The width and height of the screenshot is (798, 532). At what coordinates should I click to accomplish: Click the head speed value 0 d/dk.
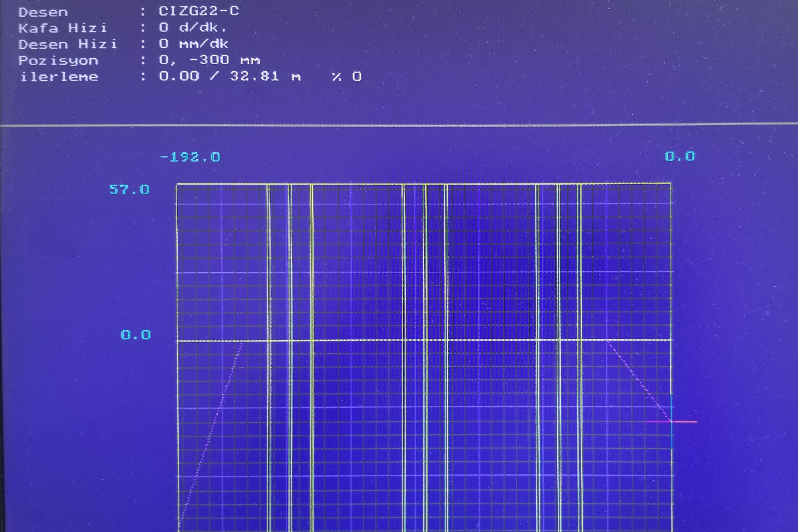point(193,27)
